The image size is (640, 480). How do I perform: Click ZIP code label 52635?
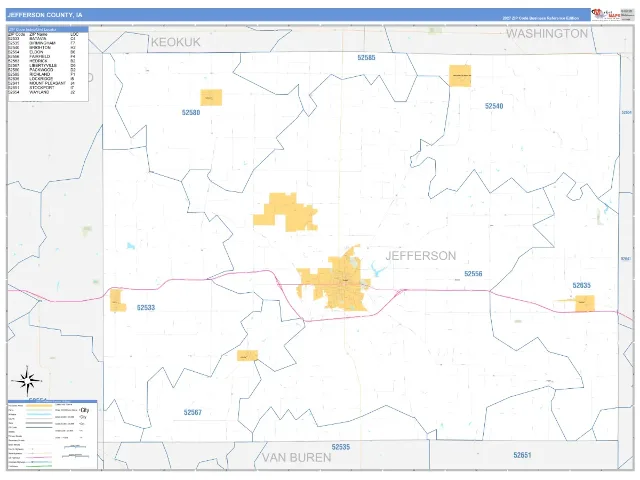581,285
